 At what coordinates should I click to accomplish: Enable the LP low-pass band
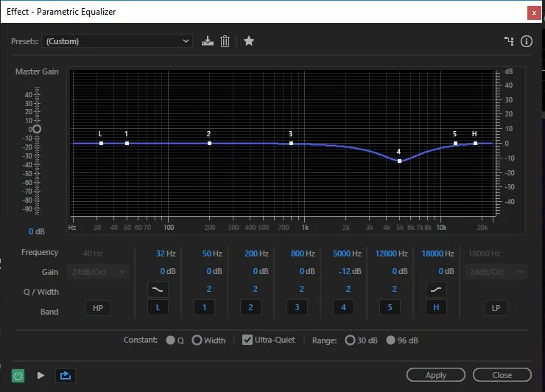tap(496, 308)
